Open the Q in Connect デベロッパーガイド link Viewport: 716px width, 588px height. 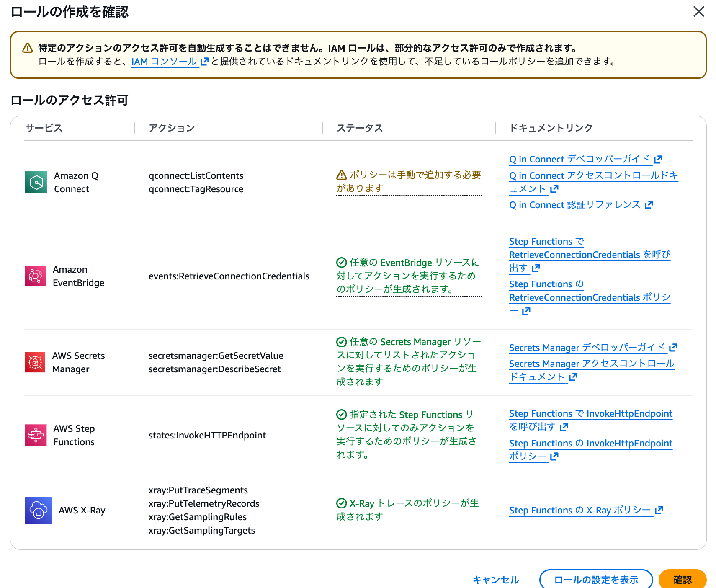[x=579, y=159]
